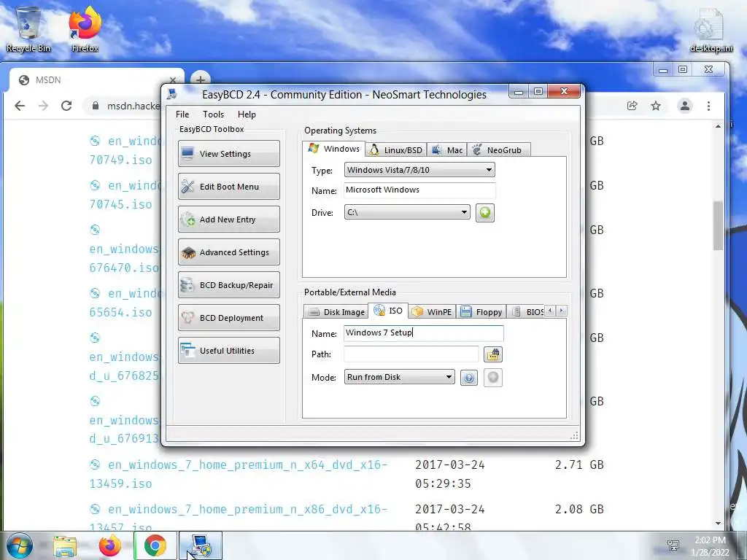Select Add New Entry toolbox button
The width and height of the screenshot is (747, 560).
(228, 219)
